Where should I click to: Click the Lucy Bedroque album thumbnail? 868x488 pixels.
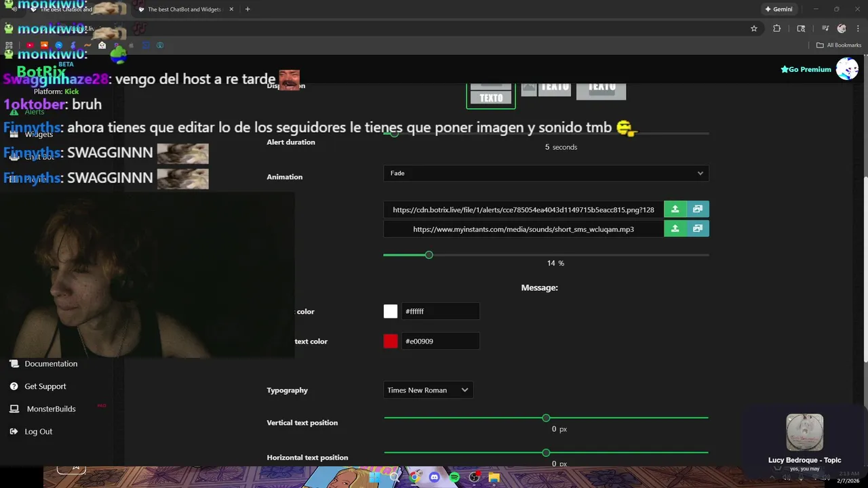click(805, 432)
